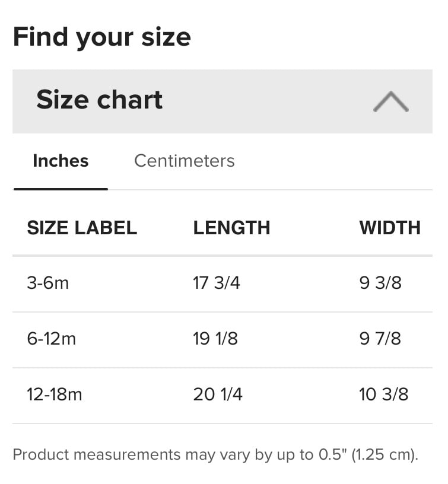448x484 pixels.
Task: Select the Inches tab
Action: (x=61, y=161)
